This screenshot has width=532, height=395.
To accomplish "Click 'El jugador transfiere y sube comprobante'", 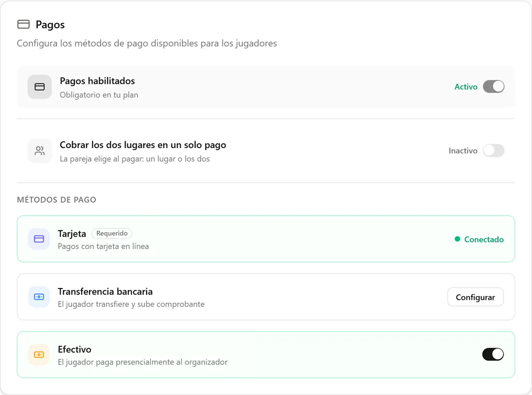I will click(x=131, y=304).
